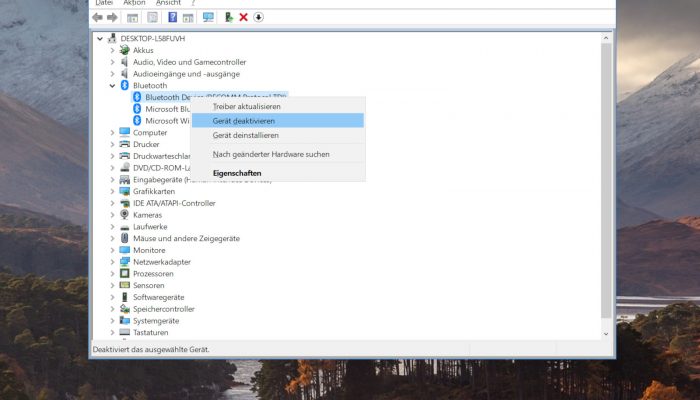Image resolution: width=700 pixels, height=400 pixels.
Task: Click the Akkus battery icon
Action: [125, 50]
